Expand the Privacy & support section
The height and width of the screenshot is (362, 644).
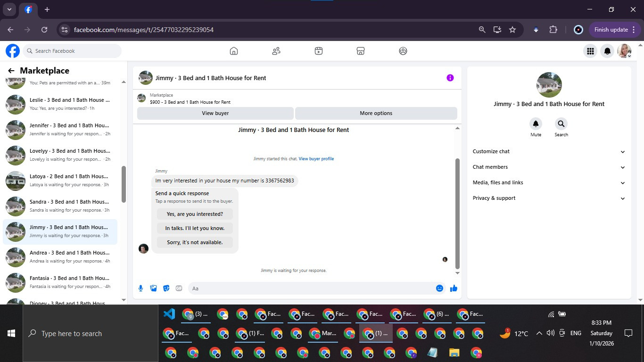click(549, 198)
